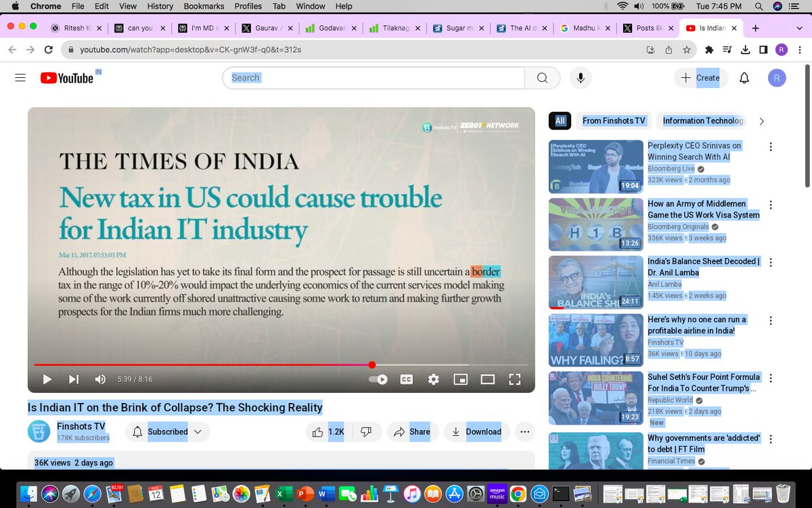
Task: Dislike this video
Action: [366, 431]
